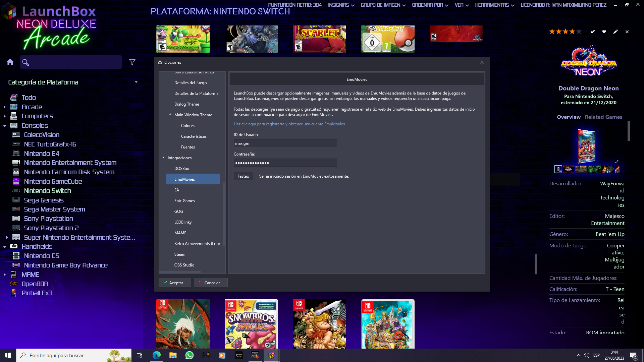Expand box art image to fullscreen
This screenshot has height=362, width=644.
[x=616, y=162]
